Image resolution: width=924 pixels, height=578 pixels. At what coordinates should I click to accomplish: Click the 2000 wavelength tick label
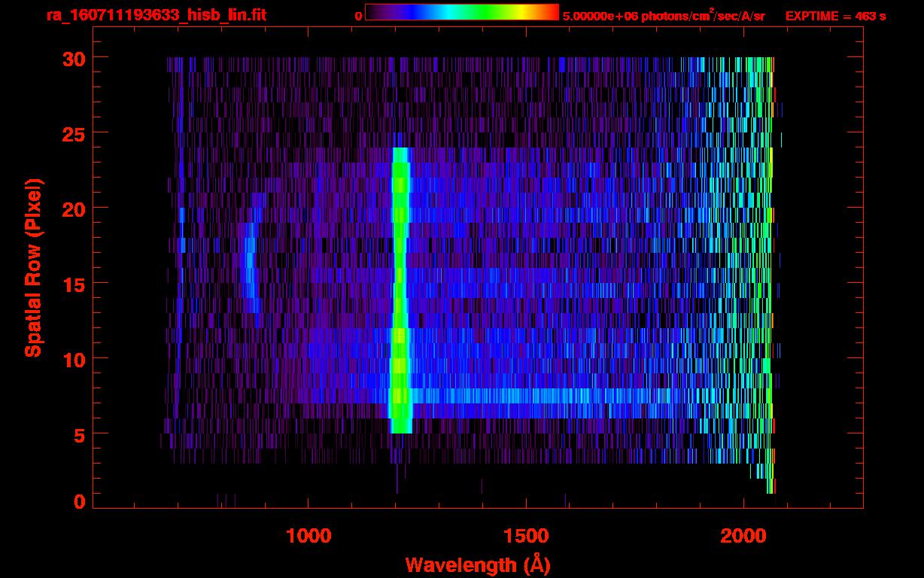(x=743, y=536)
